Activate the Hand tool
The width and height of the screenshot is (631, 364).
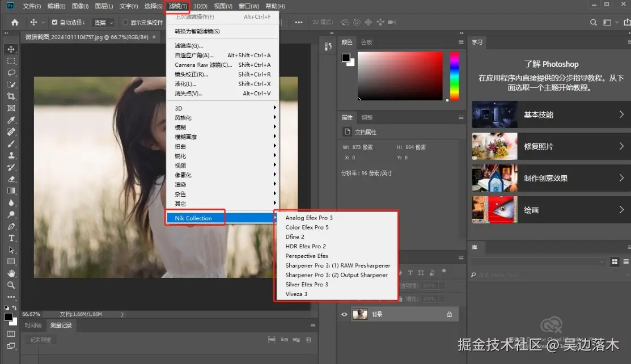click(x=11, y=273)
